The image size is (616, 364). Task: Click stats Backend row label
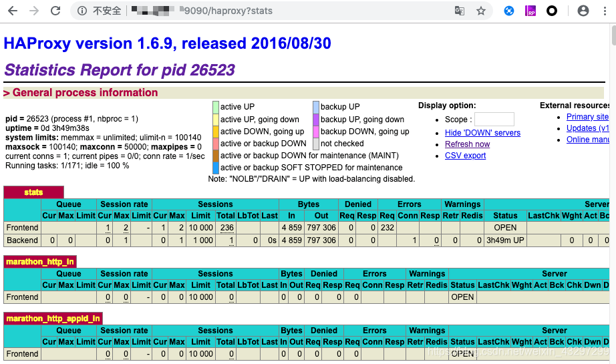point(23,240)
